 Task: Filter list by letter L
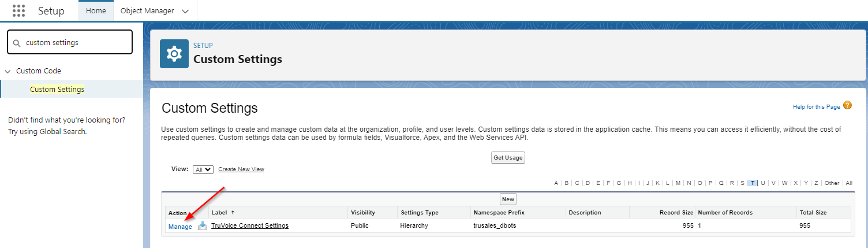(667, 183)
